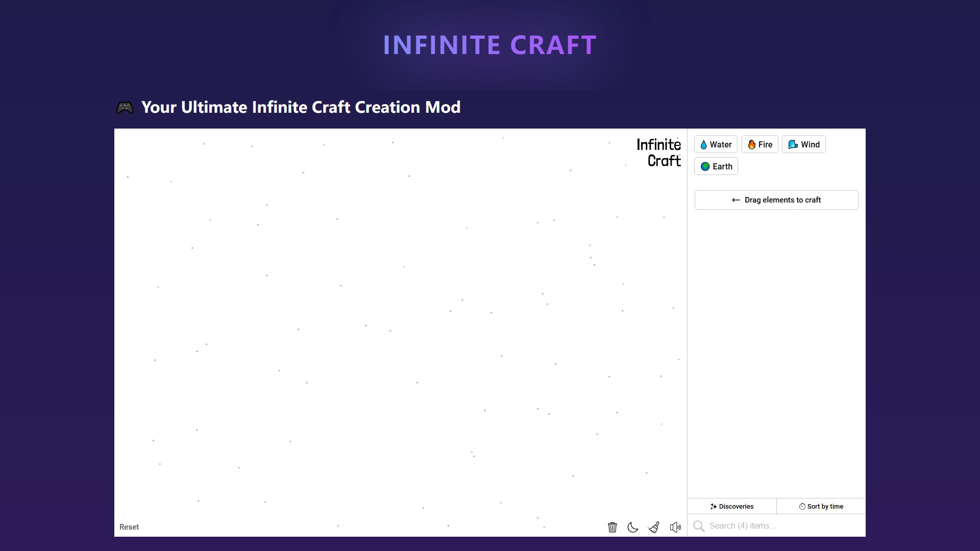The image size is (980, 551).
Task: Click the INFINITE CRAFT page title
Action: tap(489, 45)
